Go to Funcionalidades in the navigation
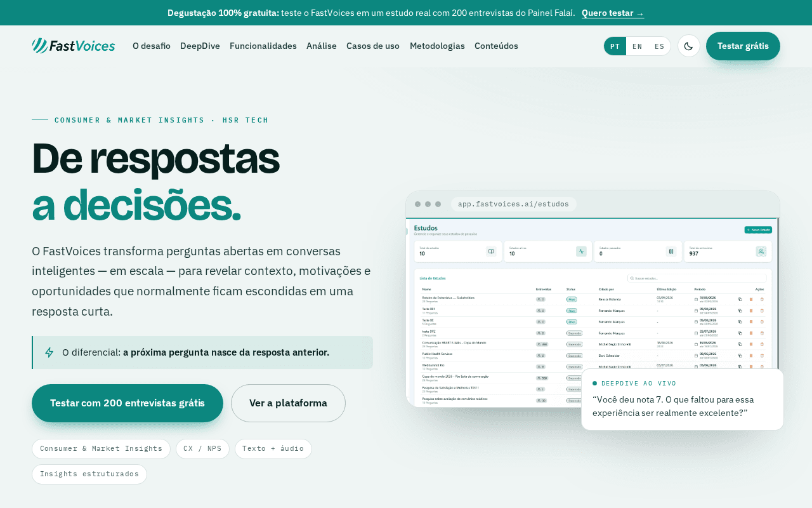 click(x=263, y=46)
